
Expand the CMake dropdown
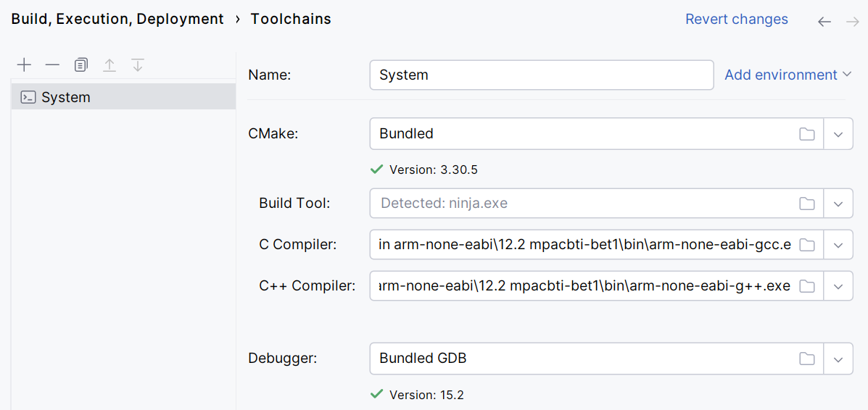point(838,134)
